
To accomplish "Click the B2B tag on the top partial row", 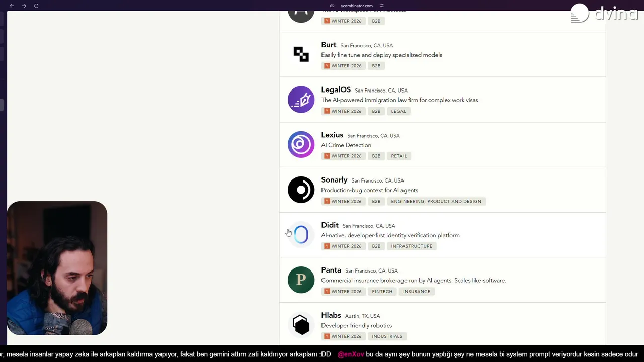I will tap(376, 21).
